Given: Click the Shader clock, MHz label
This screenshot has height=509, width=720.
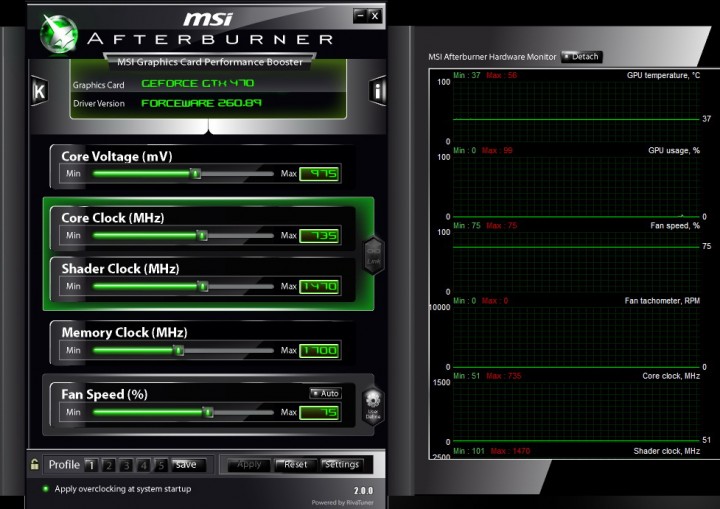Looking at the screenshot, I should tap(667, 451).
